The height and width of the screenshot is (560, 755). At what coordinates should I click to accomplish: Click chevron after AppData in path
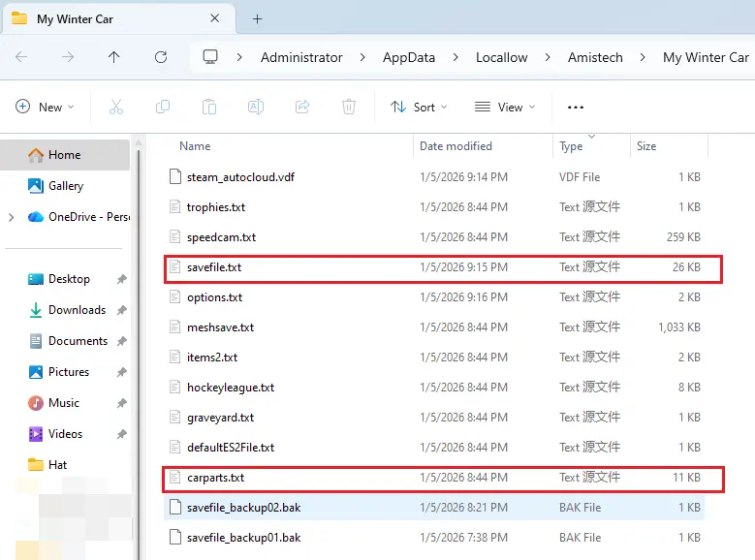456,57
